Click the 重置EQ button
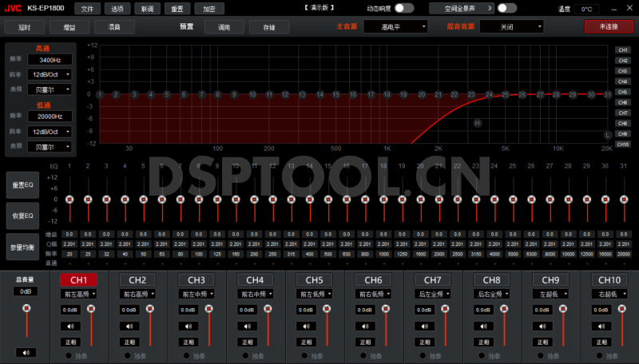Viewport: 639px width, 364px height. click(22, 185)
